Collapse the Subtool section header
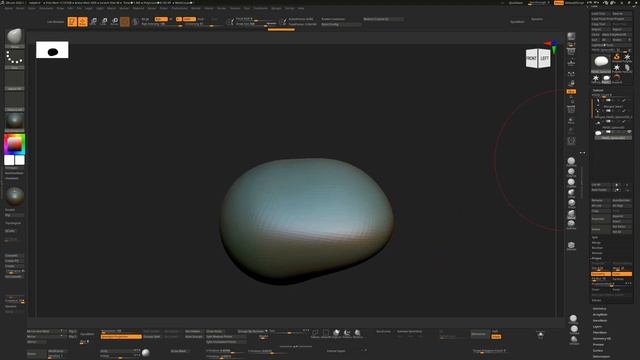Screen dimensions: 640x360 click(x=598, y=90)
